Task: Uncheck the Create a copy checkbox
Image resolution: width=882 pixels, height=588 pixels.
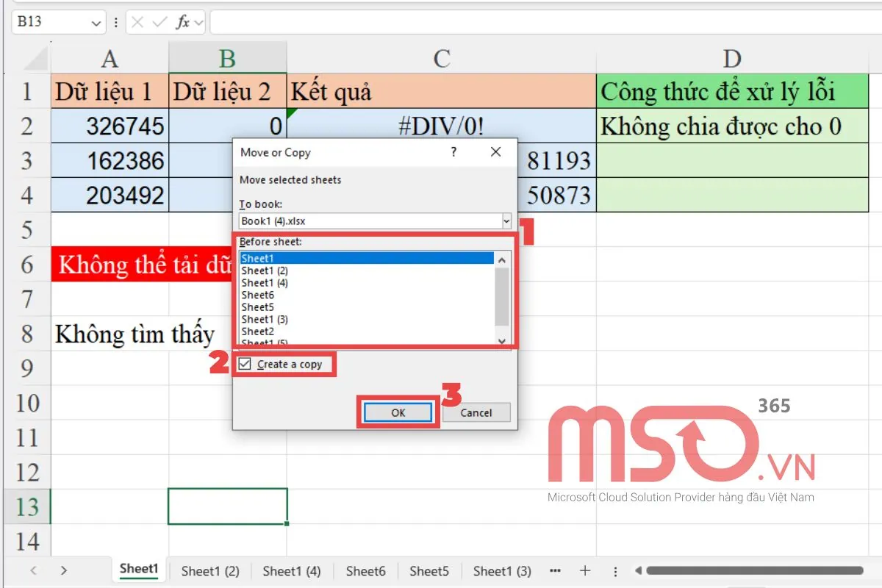Action: point(245,363)
